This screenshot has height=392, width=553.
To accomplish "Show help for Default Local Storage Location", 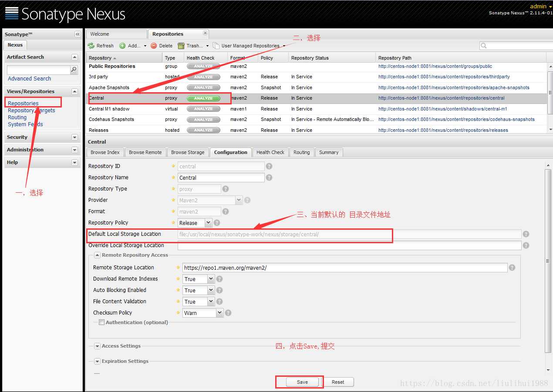I will pos(526,234).
